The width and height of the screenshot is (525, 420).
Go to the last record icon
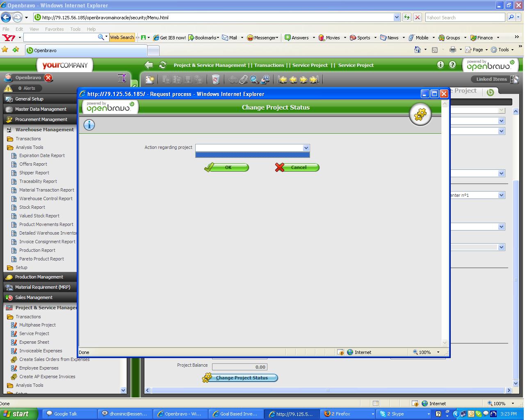[x=314, y=80]
